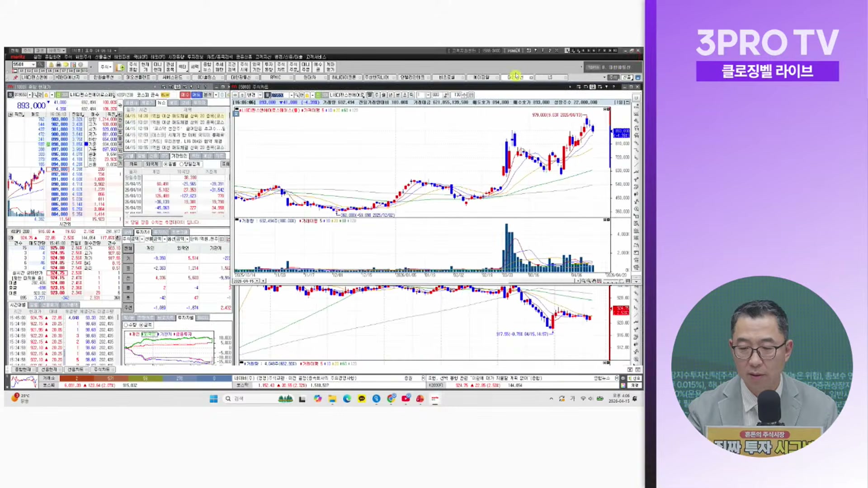
Task: Select the 당일집계 radio button
Action: click(182, 164)
